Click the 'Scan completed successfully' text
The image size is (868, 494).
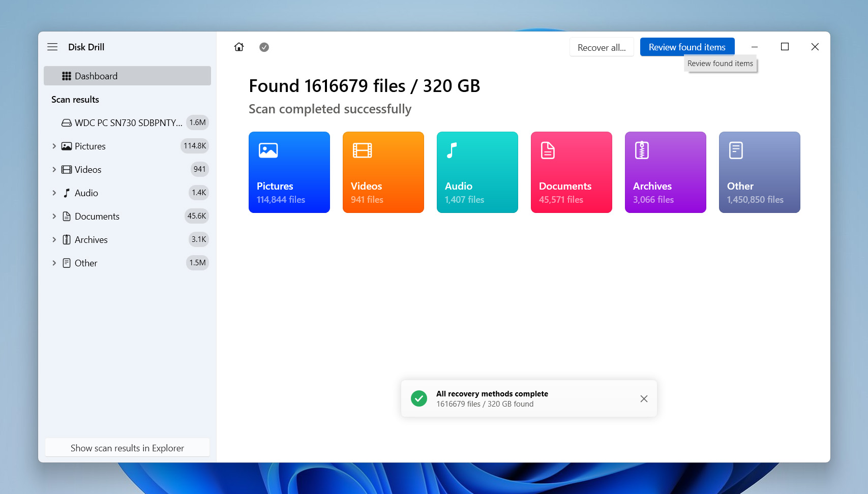[x=330, y=109]
